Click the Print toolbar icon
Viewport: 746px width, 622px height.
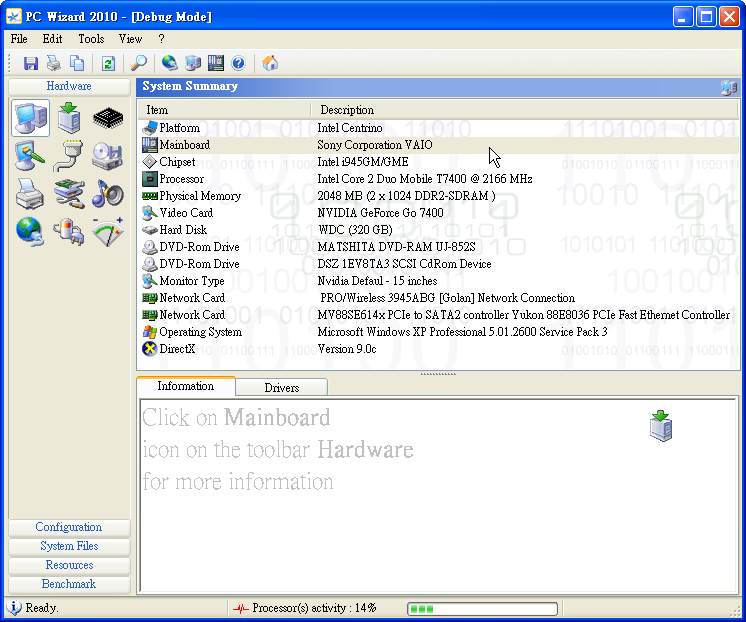(x=54, y=63)
